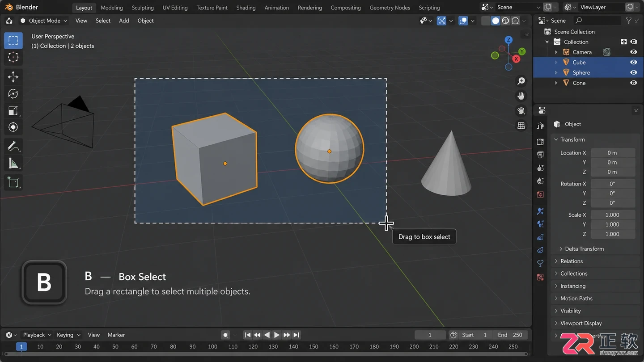This screenshot has height=362, width=644.
Task: Click the zoom magnifier viewport icon
Action: 521,81
